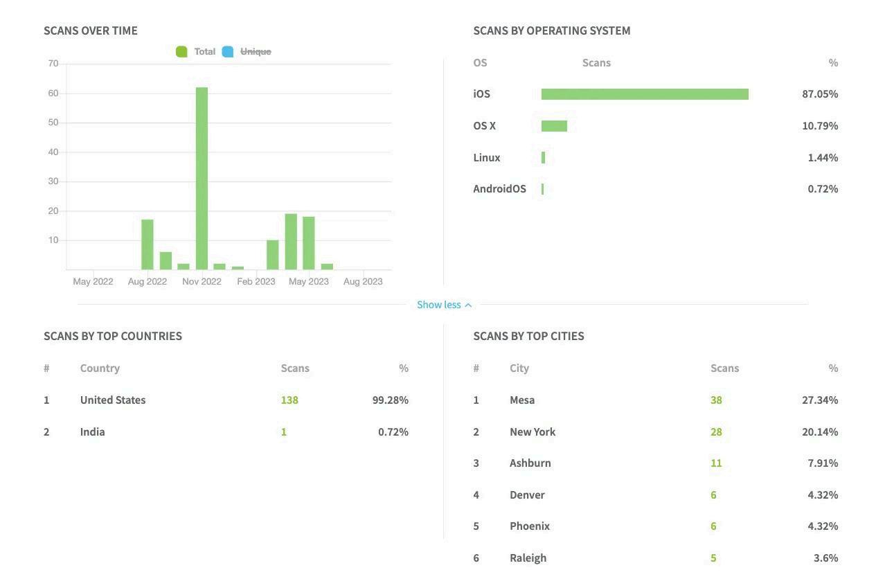Click the 20.14% New York percentage

[820, 432]
